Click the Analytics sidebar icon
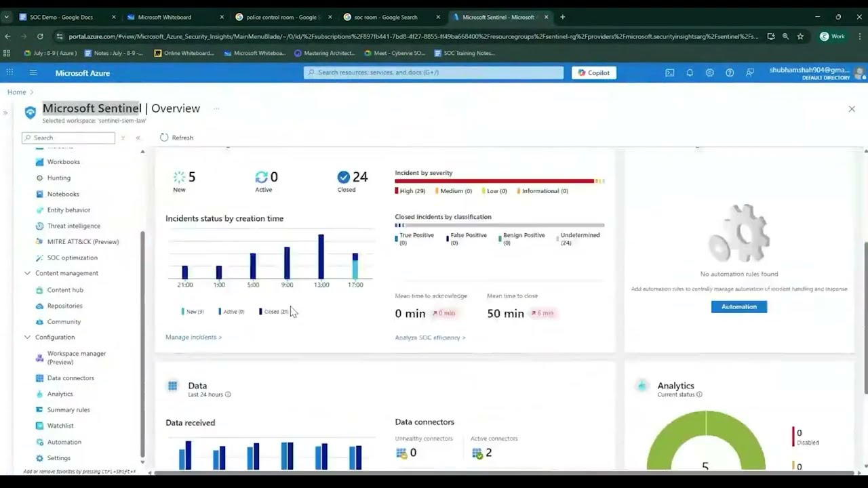Viewport: 868px width, 488px height. point(39,394)
